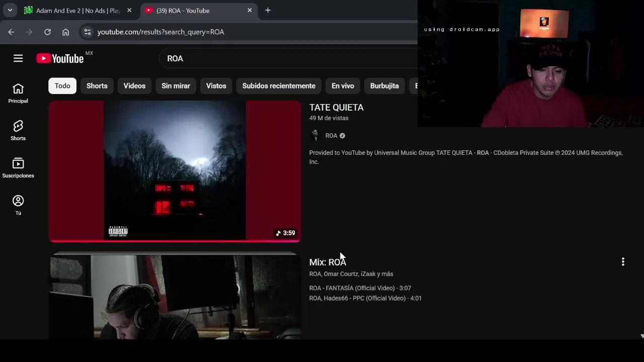Open Suscripciones in the sidebar
Viewport: 644px width, 362px height.
18,168
